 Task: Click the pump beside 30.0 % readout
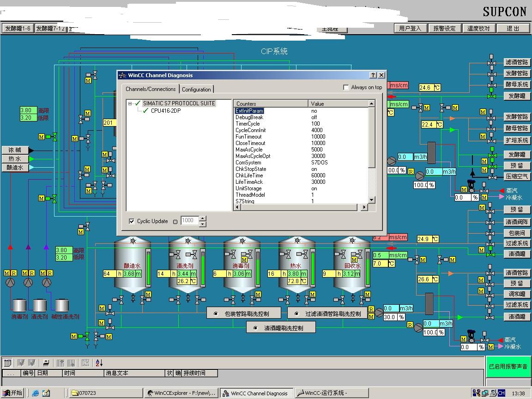point(379,313)
